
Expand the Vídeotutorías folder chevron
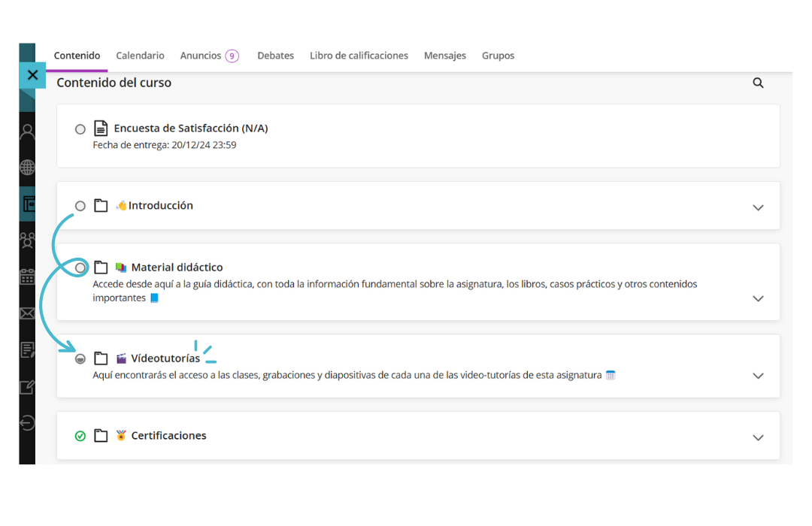coord(758,376)
